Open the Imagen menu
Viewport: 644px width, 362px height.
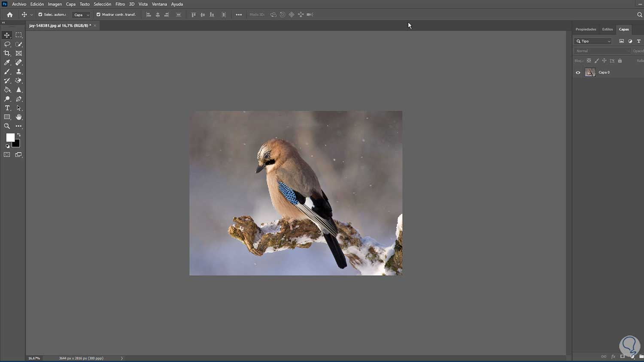pos(55,4)
